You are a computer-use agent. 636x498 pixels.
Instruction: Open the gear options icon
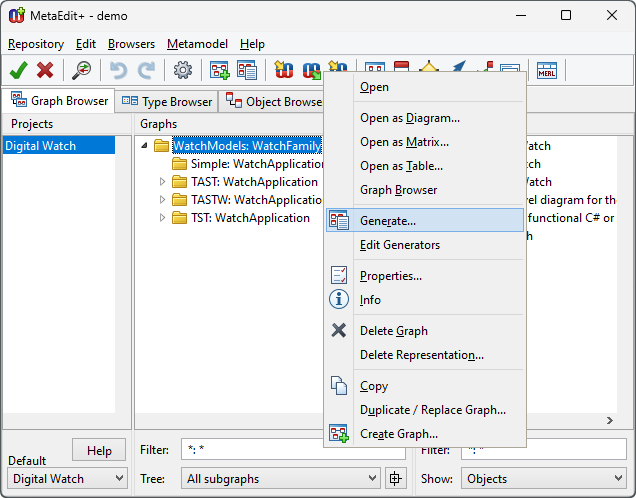tap(182, 70)
